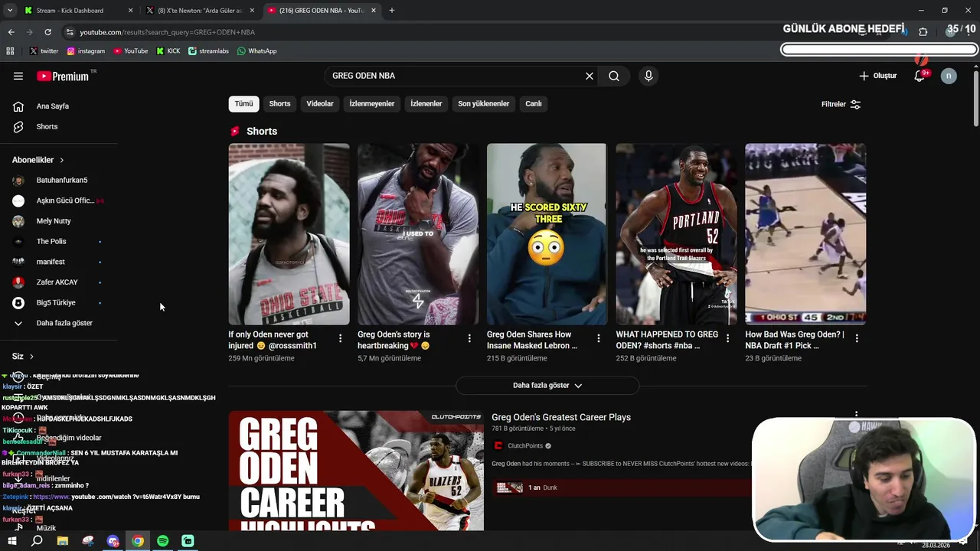
Task: Open Chrome from the taskbar
Action: pyautogui.click(x=138, y=541)
